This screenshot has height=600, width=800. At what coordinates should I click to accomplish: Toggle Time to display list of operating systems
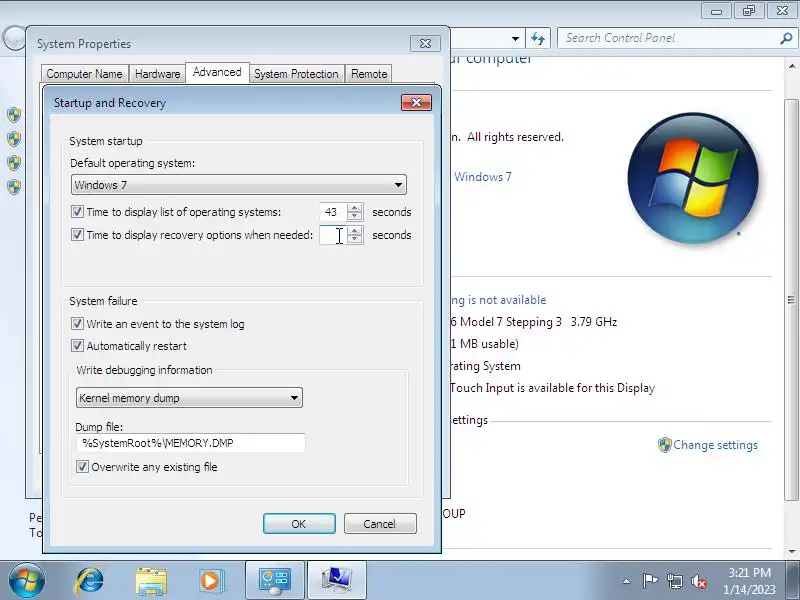tap(77, 211)
